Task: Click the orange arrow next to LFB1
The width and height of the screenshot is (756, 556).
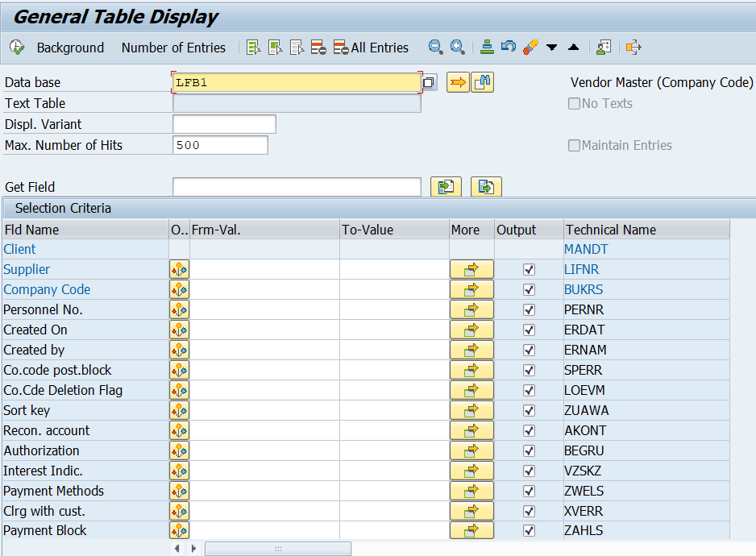Action: point(458,82)
